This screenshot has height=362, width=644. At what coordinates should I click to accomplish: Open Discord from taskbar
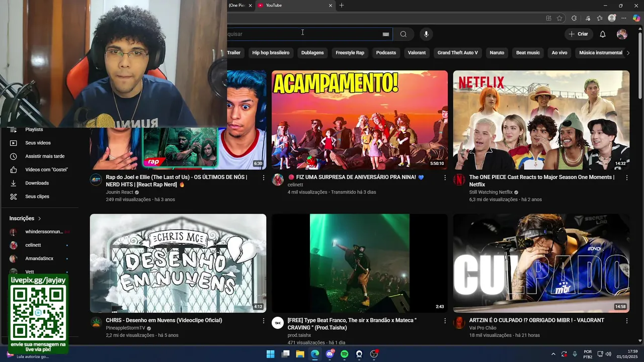tap(330, 354)
